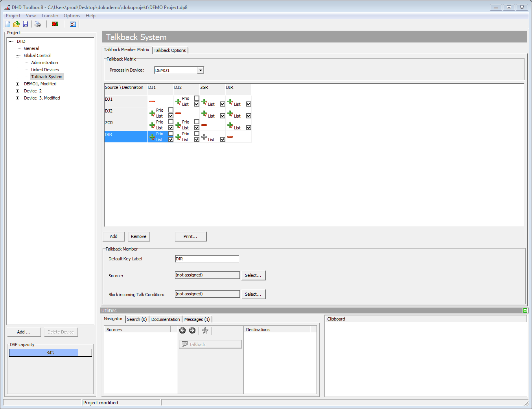Select the star icon in the Navigator toolbar
The image size is (532, 409).
pyautogui.click(x=205, y=330)
